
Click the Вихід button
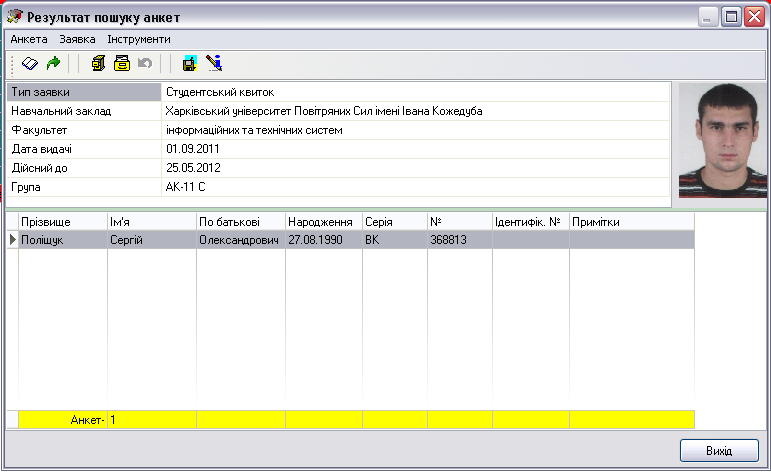719,450
